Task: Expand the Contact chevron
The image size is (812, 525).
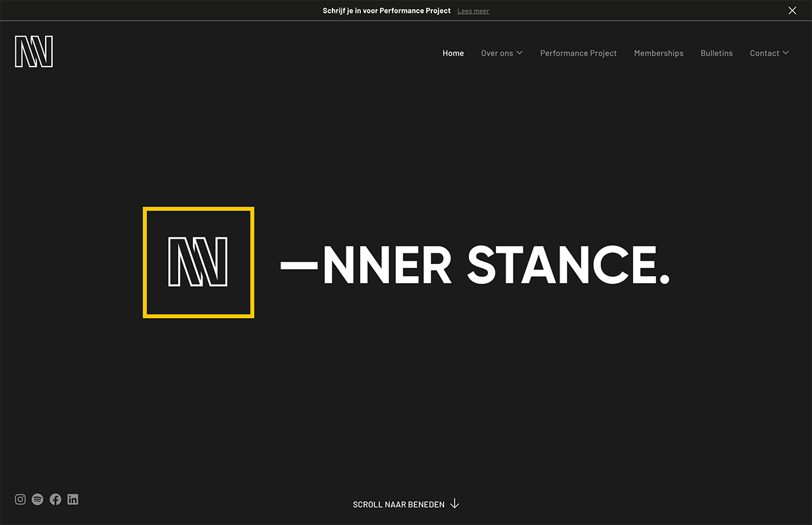Action: coord(785,53)
